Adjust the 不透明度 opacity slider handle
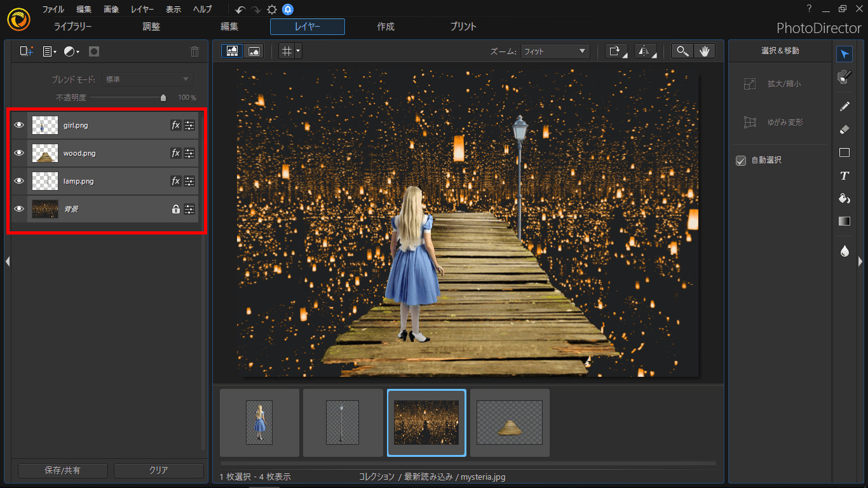Image resolution: width=868 pixels, height=488 pixels. coord(163,98)
